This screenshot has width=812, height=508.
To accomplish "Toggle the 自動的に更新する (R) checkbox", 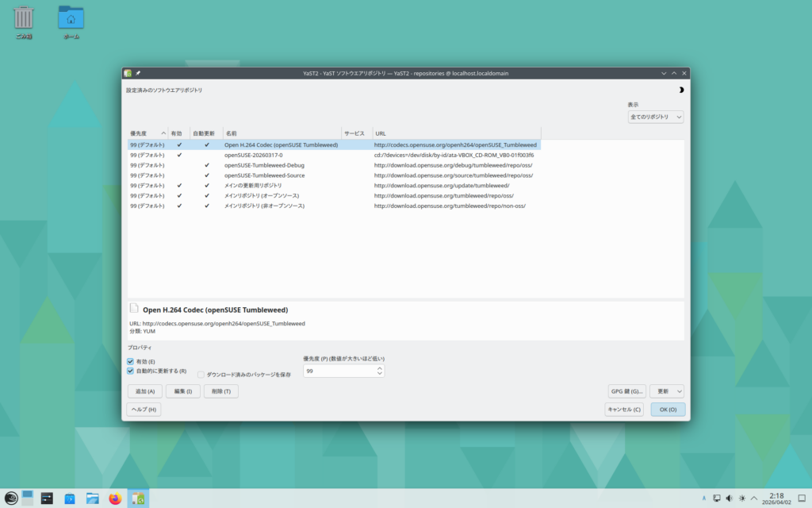I will coord(131,371).
